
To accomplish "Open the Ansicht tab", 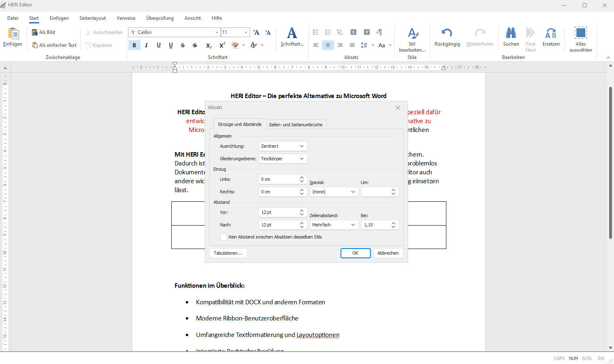I will click(x=193, y=18).
